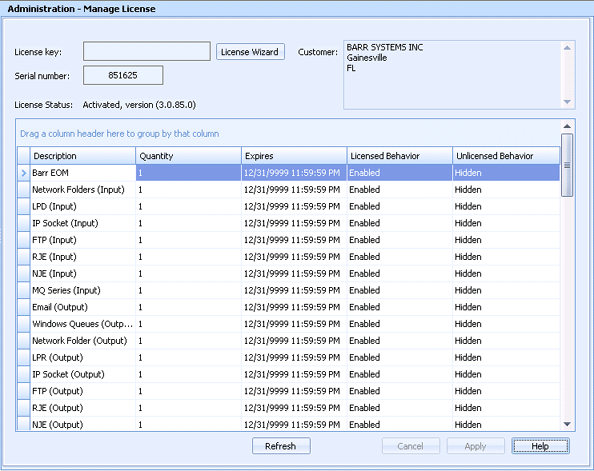This screenshot has width=594, height=471.
Task: Select the LPD (Input) row
Action: 288,207
